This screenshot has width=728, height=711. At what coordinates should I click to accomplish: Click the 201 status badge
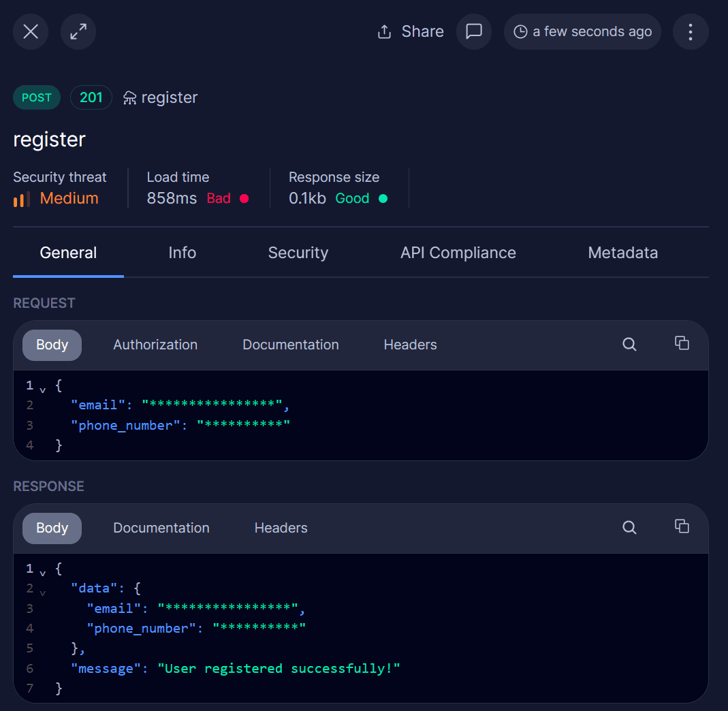point(91,97)
